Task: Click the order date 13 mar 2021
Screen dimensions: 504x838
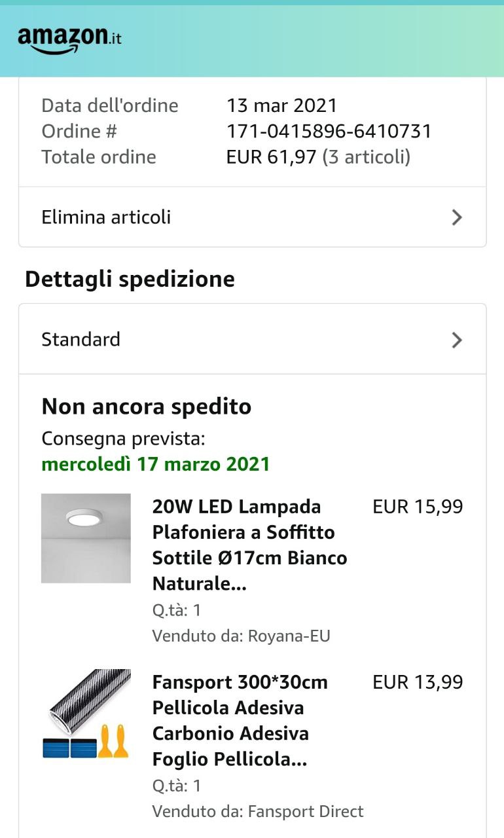Action: [x=281, y=105]
